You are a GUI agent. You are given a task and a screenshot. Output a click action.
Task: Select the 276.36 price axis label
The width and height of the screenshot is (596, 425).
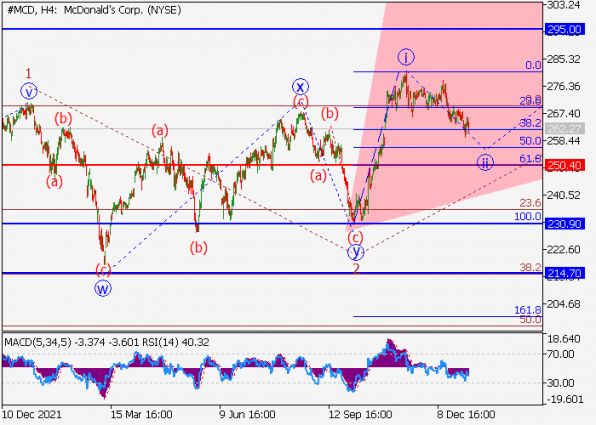click(563, 87)
